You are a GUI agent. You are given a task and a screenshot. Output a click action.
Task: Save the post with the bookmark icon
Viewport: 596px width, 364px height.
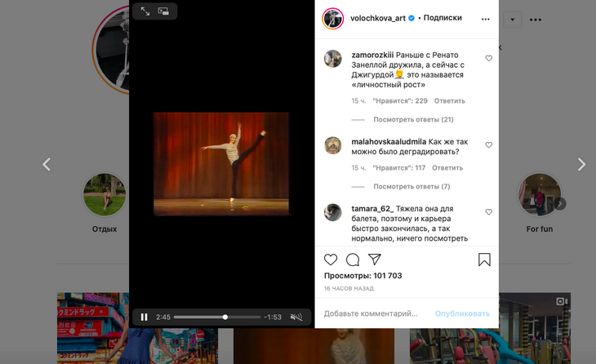pyautogui.click(x=484, y=260)
